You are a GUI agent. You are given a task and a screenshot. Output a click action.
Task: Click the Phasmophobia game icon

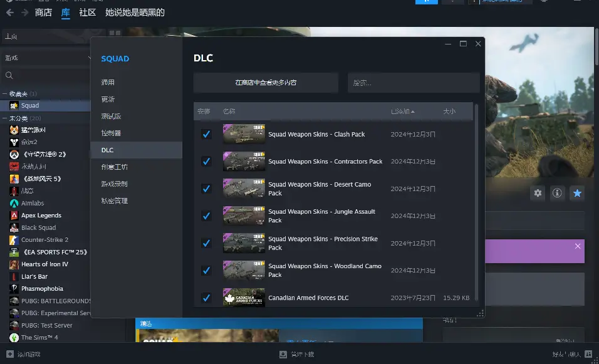[x=14, y=289]
